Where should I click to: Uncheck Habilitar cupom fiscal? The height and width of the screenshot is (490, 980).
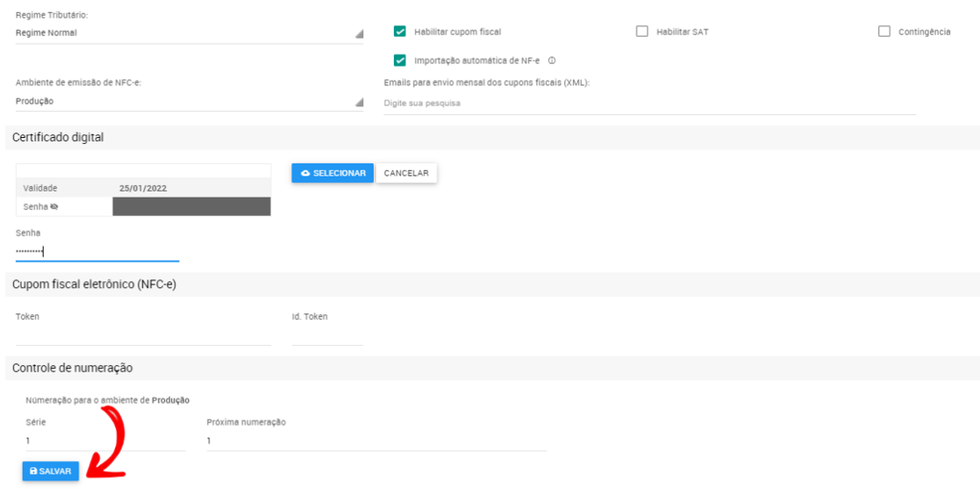400,32
